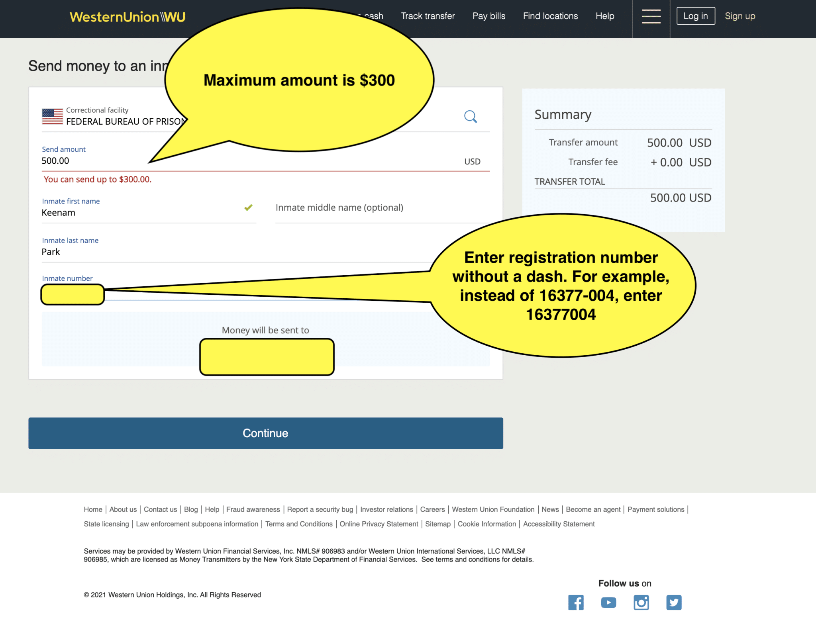Open the News footer link
This screenshot has width=816, height=644.
click(x=550, y=509)
